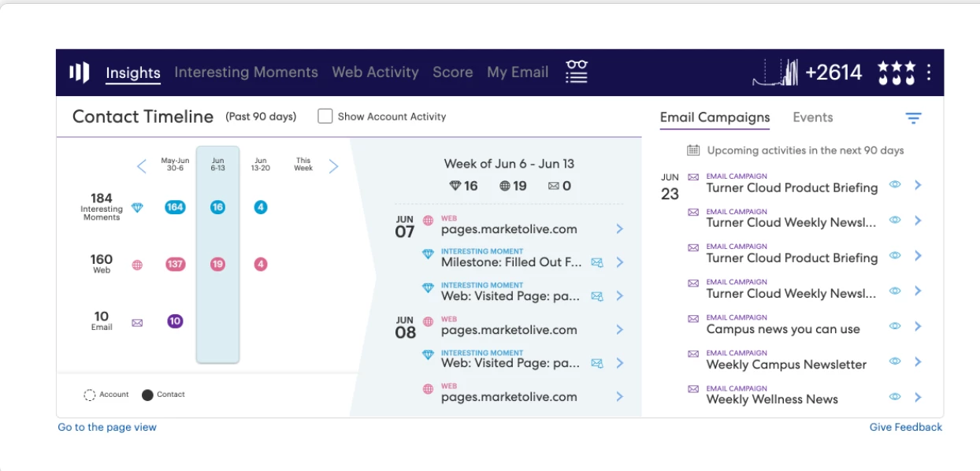
Task: Click the filter icon beside Events
Action: 913,118
